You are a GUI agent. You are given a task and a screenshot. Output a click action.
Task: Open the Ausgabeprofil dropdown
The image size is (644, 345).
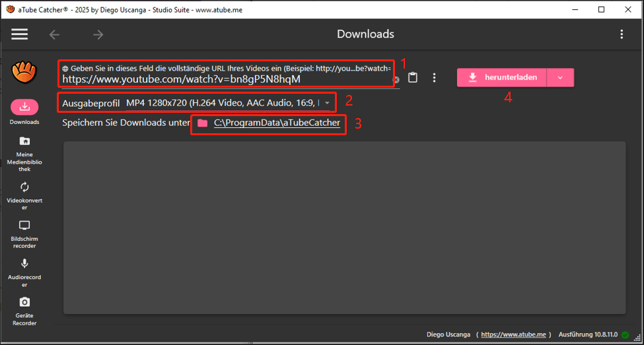pos(229,102)
